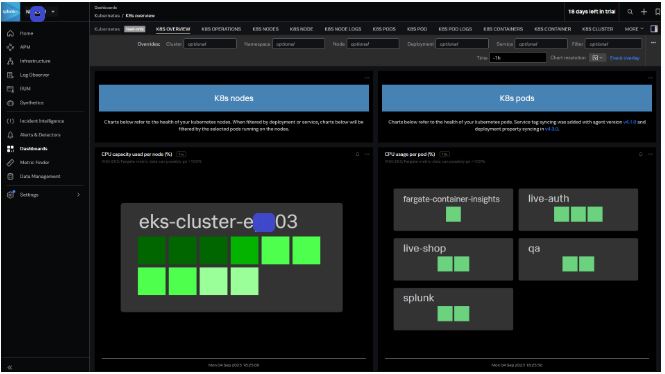
Task: Switch to the K8S OPERATIONS tab
Action: click(221, 29)
